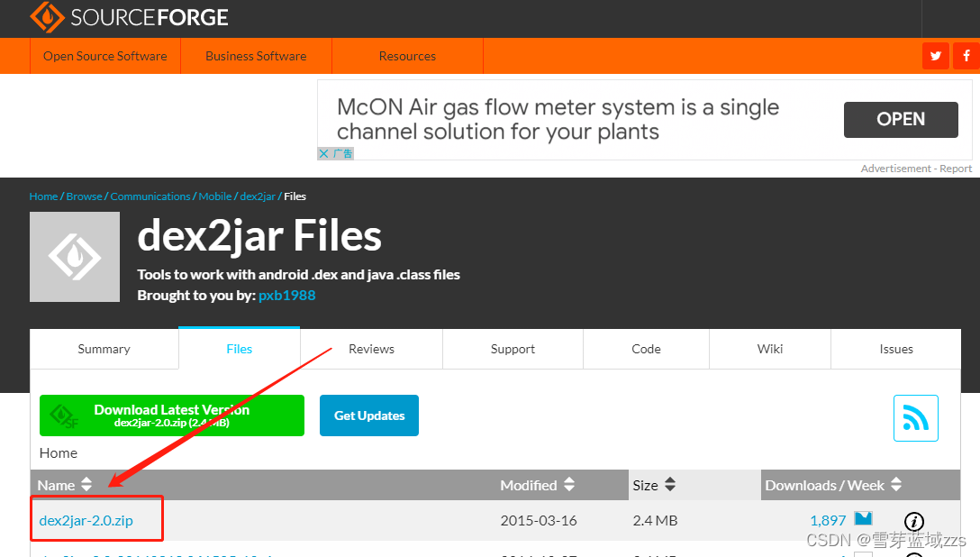Open the Facebook share icon
Image resolution: width=980 pixels, height=557 pixels.
(966, 56)
